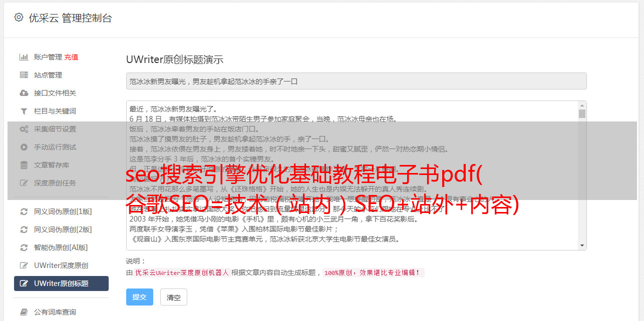Click the generated title text field
Image resolution: width=644 pixels, height=321 pixels.
[x=356, y=81]
